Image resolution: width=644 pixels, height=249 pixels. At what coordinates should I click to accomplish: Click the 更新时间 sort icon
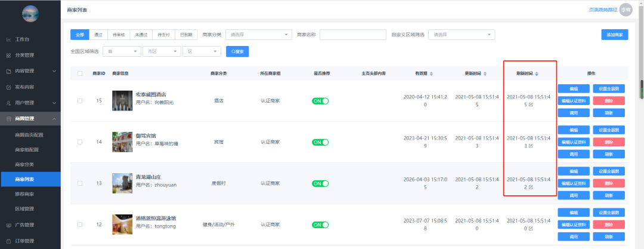click(x=485, y=73)
